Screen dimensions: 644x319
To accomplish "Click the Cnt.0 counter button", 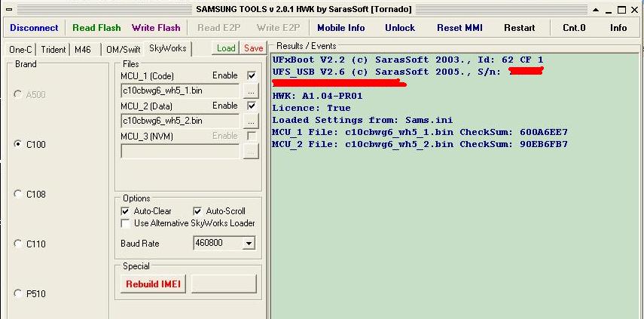I will 574,28.
